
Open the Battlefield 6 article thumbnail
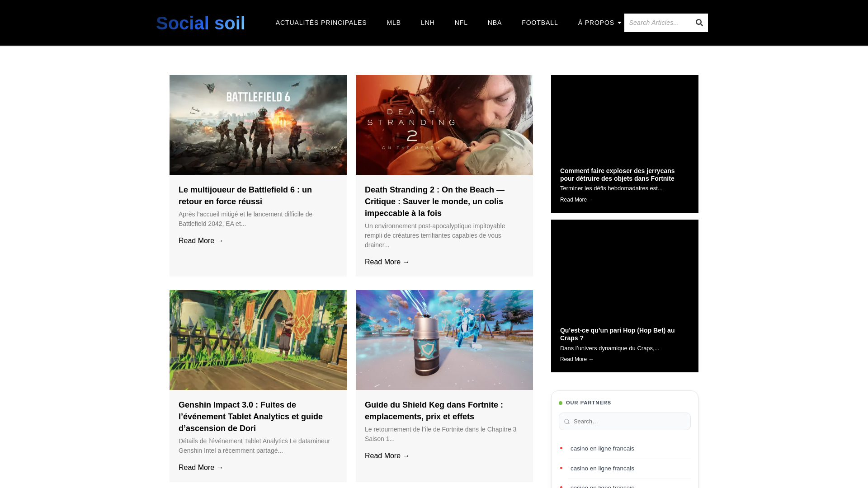tap(258, 125)
